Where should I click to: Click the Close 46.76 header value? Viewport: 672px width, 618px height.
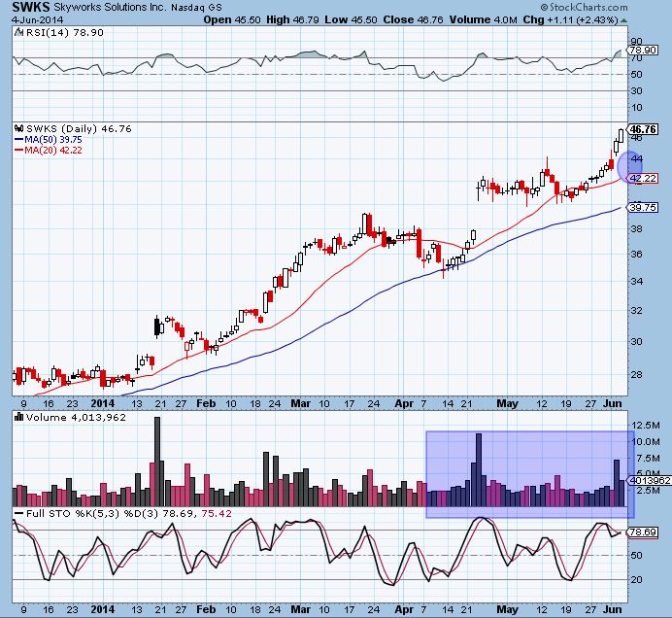coord(413,19)
